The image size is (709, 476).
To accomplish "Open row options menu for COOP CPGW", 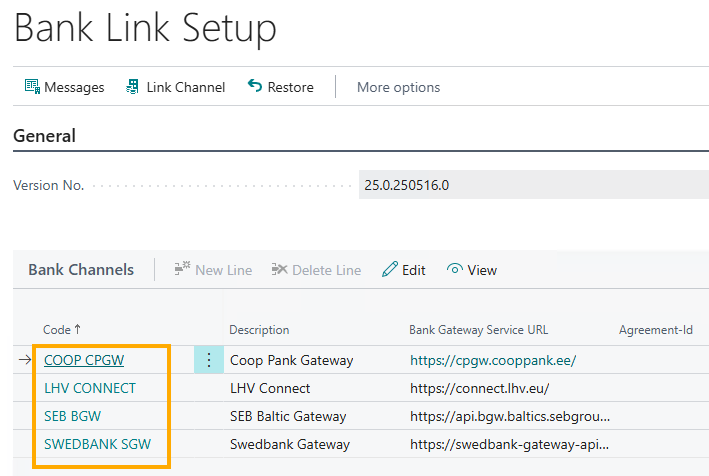I will tap(209, 360).
